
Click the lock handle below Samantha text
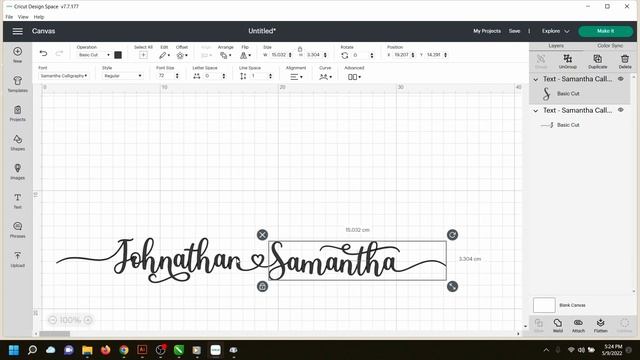pos(262,287)
